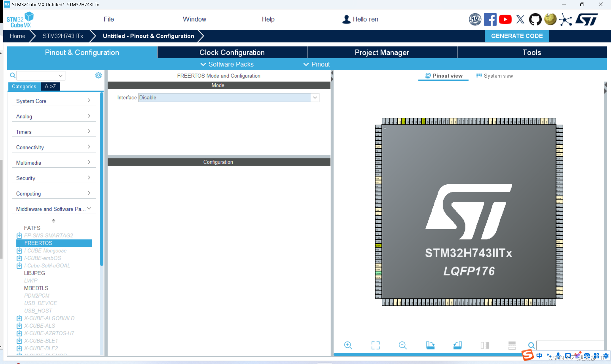611x364 pixels.
Task: Click the GENERATE CODE button
Action: [517, 36]
